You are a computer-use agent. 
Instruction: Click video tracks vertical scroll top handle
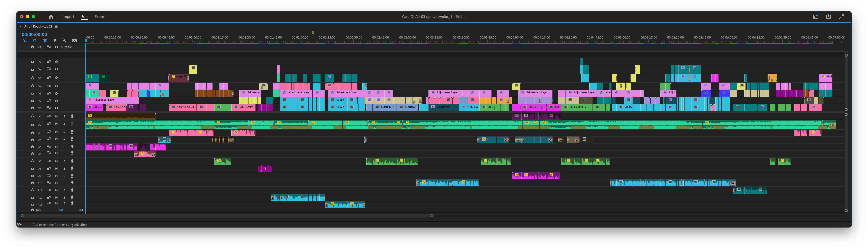(846, 55)
